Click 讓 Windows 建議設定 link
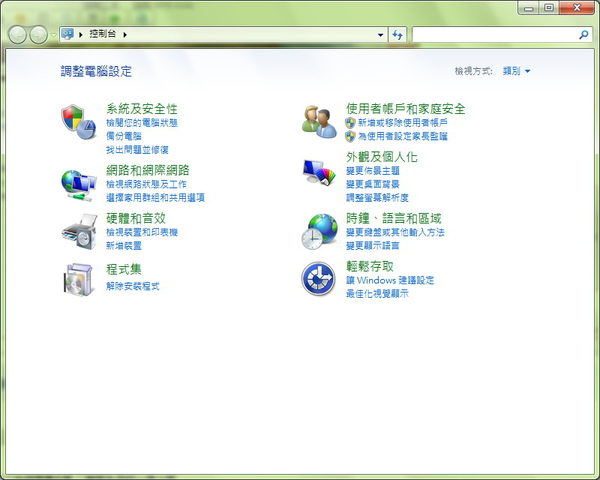600x480 pixels. (390, 280)
